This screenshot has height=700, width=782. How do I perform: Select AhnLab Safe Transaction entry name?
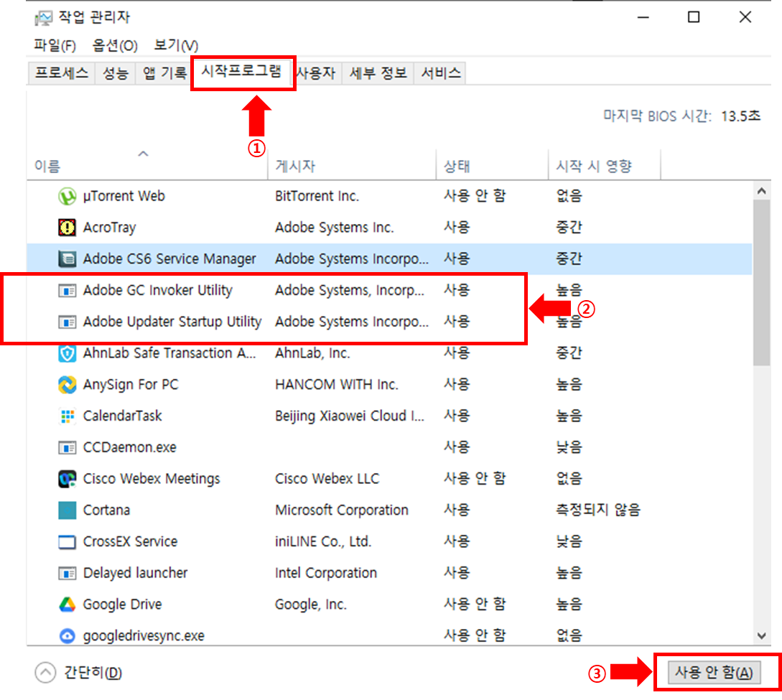(169, 353)
